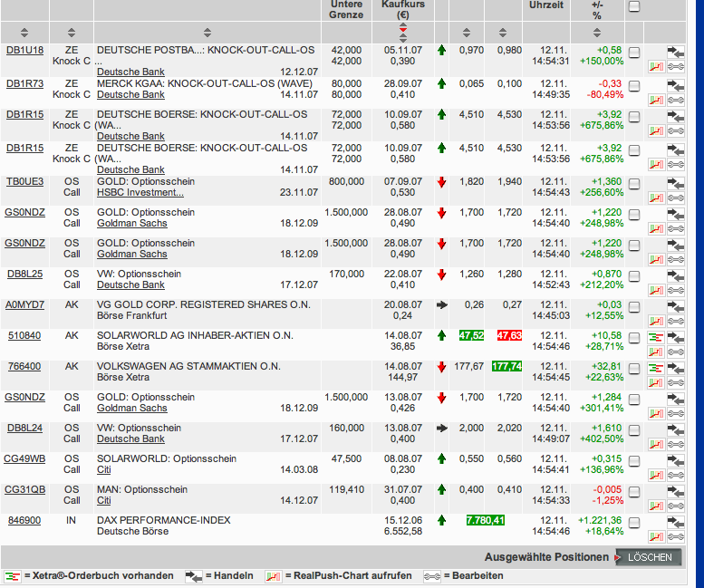Tick the checkbox for DB8L25 row
Screen dimensions: 704x588
coord(634,276)
